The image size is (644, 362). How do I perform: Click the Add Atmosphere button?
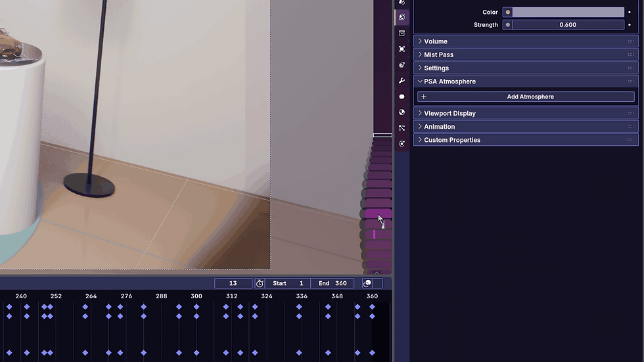pyautogui.click(x=526, y=97)
